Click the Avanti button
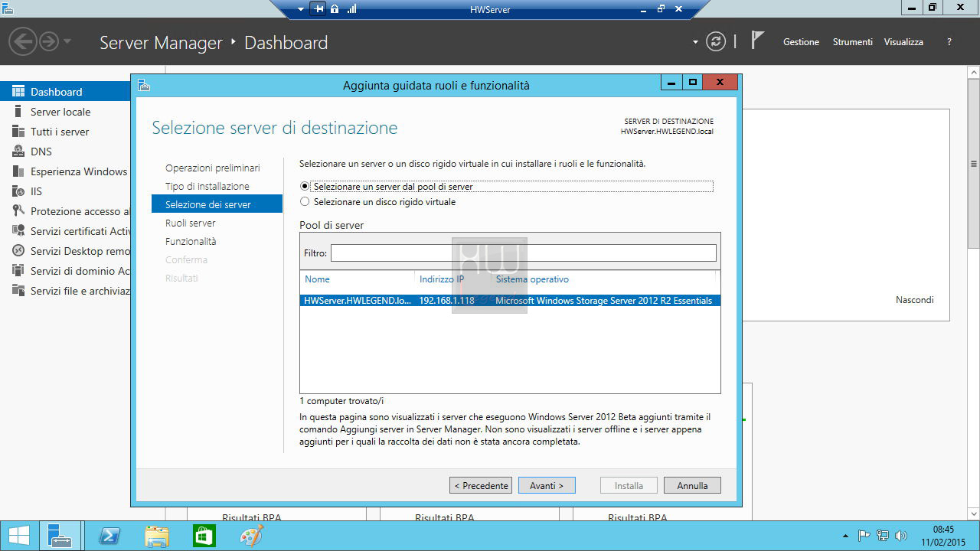The height and width of the screenshot is (551, 980). [x=547, y=485]
